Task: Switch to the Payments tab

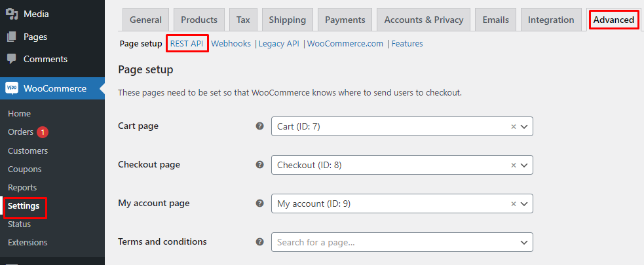Action: [345, 20]
